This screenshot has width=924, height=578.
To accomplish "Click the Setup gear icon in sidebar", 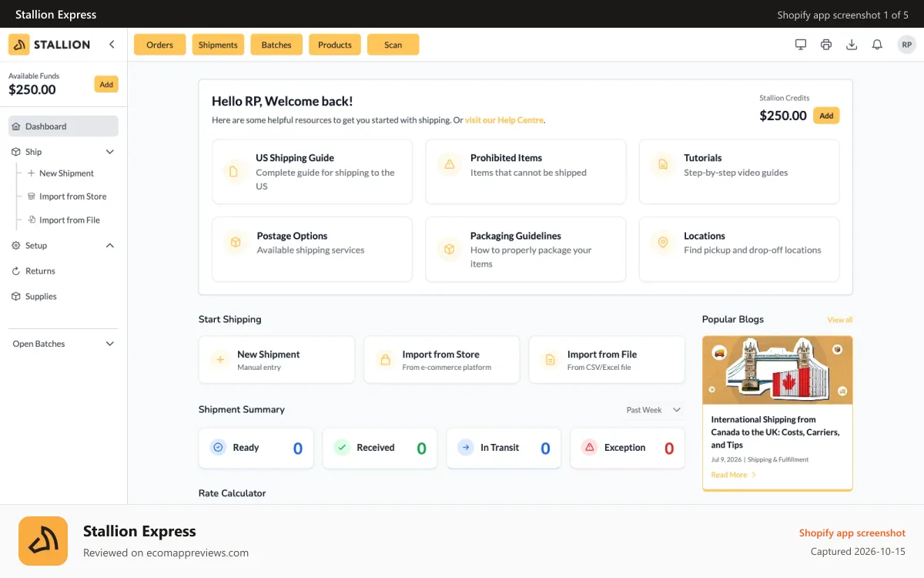I will point(16,246).
